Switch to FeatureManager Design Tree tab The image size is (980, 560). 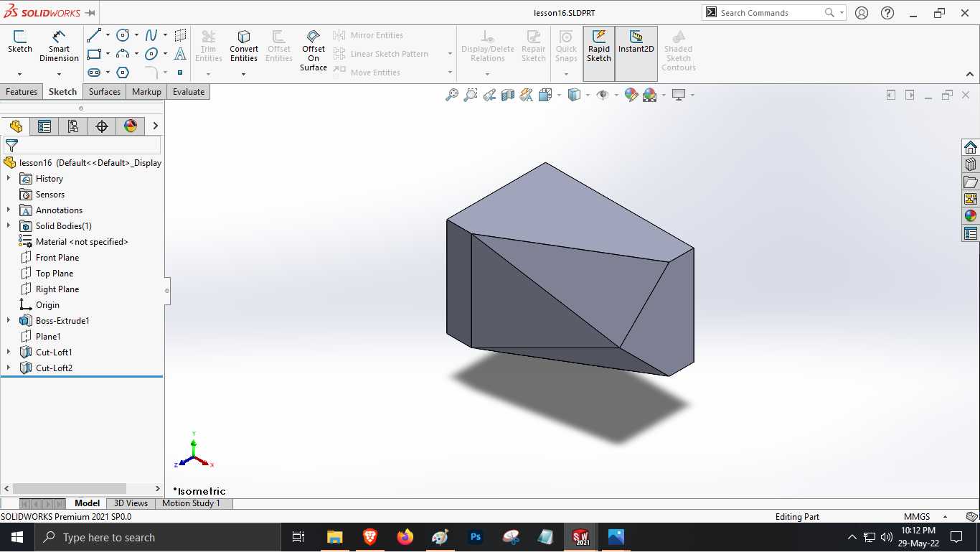point(16,126)
